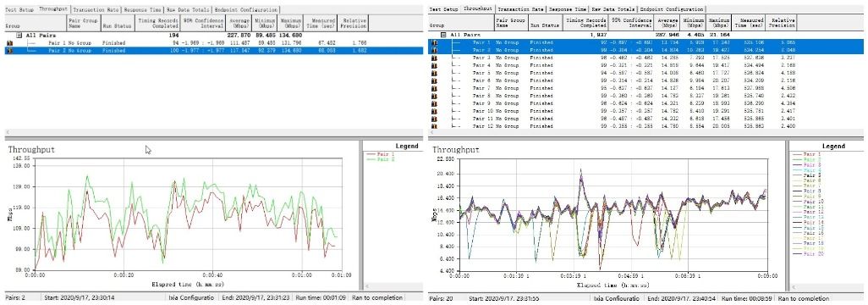Click 'Ran to completion' in right status bar
The height and width of the screenshot is (305, 868).
click(803, 298)
